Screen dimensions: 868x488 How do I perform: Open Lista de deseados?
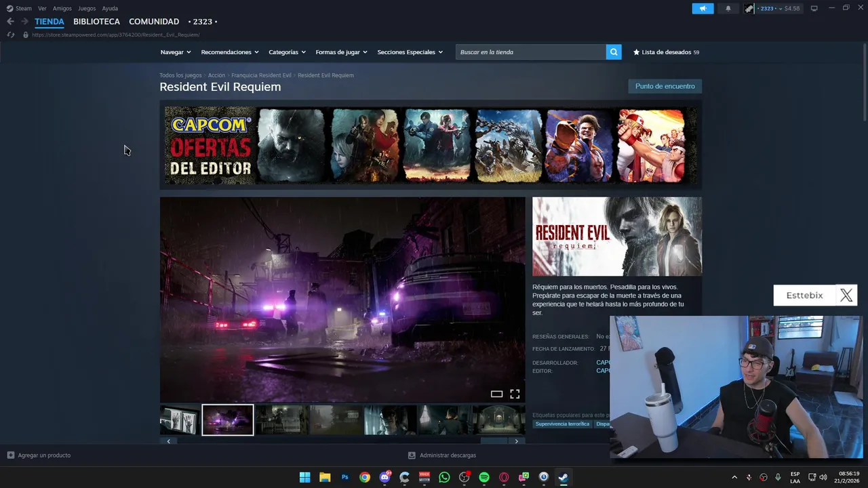tap(666, 52)
